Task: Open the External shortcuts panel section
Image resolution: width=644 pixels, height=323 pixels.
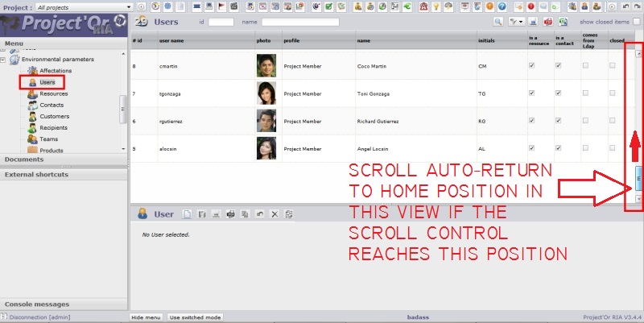Action: (36, 174)
